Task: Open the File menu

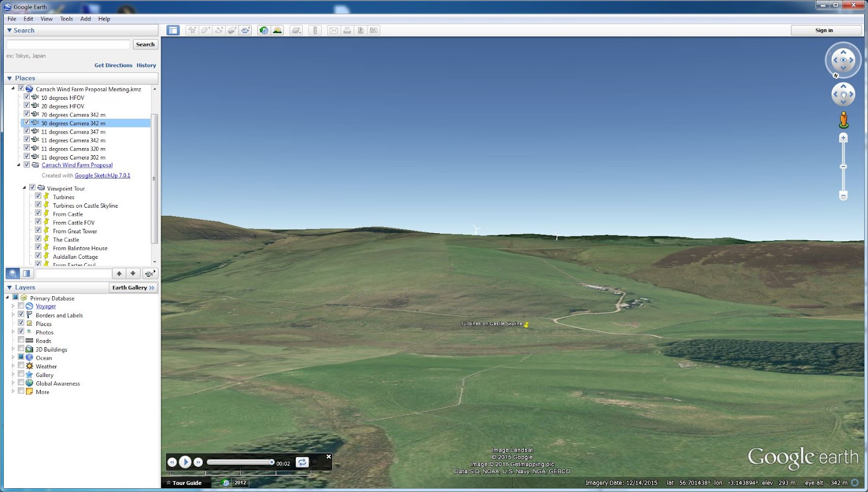Action: pyautogui.click(x=12, y=19)
